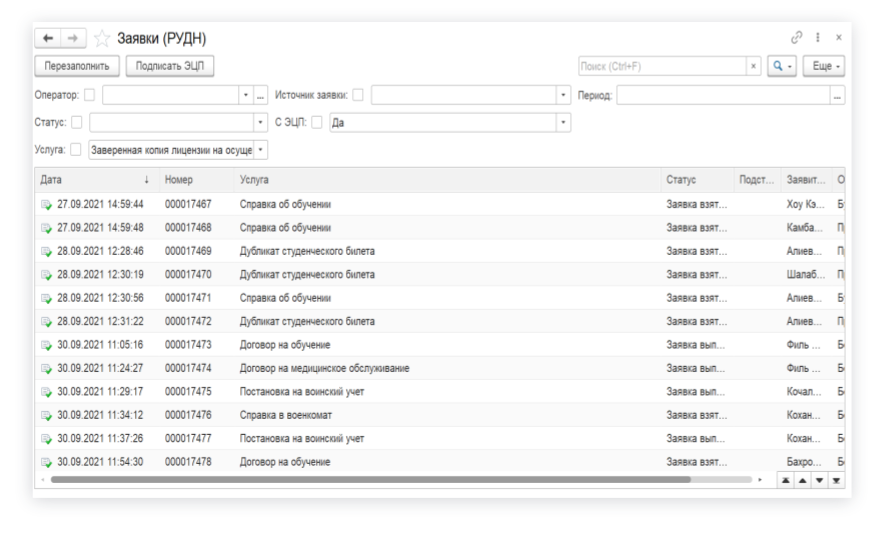This screenshot has height=540, width=896.
Task: Expand the С ЭЦП value dropdown
Action: pos(563,122)
